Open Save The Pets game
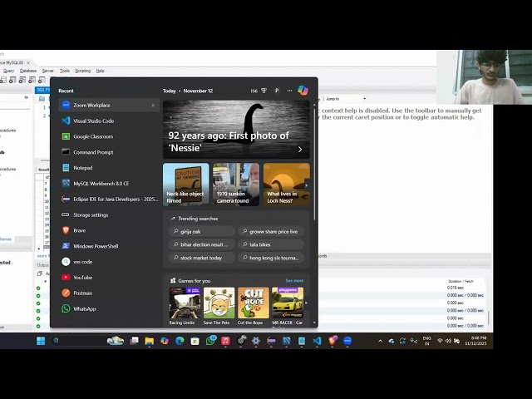Image resolution: width=532 pixels, height=399 pixels. click(219, 306)
